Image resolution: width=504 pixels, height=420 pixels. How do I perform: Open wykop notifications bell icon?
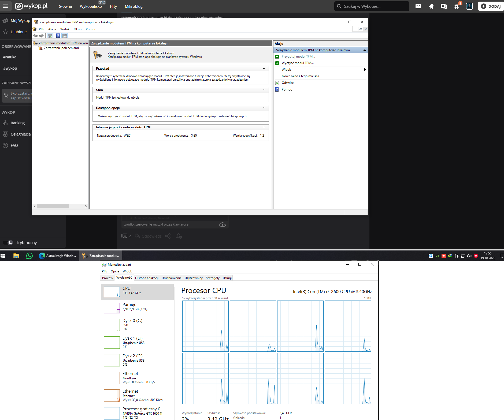431,6
